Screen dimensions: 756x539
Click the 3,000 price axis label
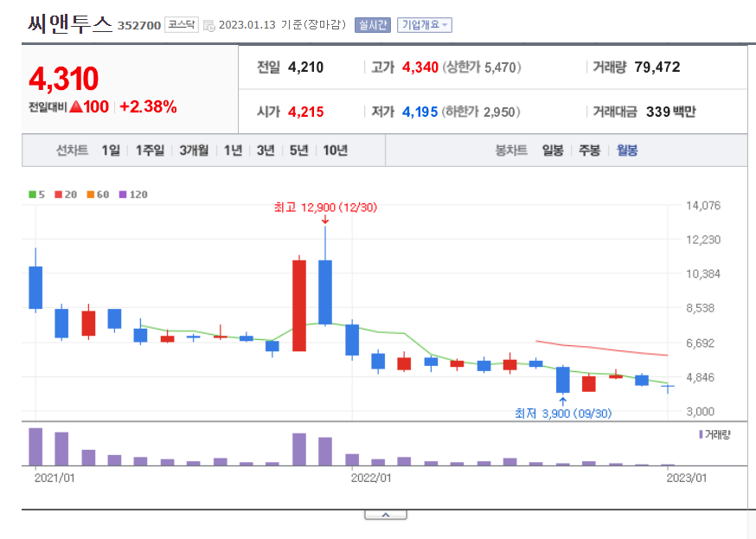pos(700,412)
